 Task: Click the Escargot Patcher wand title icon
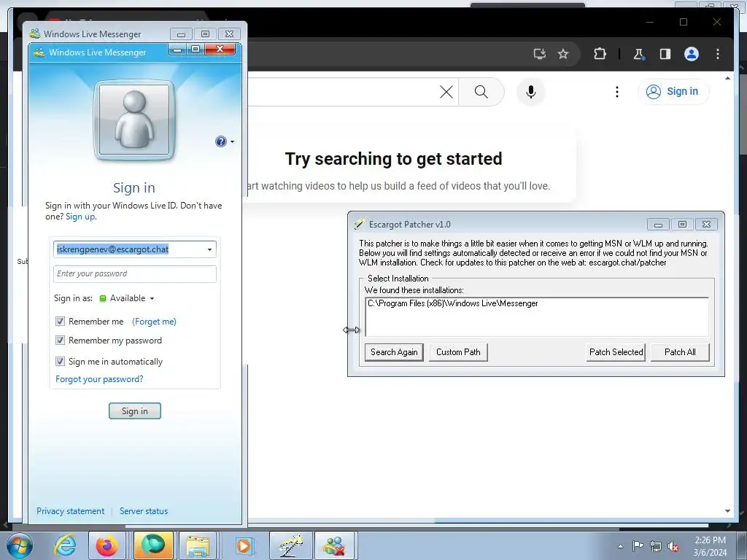[360, 224]
